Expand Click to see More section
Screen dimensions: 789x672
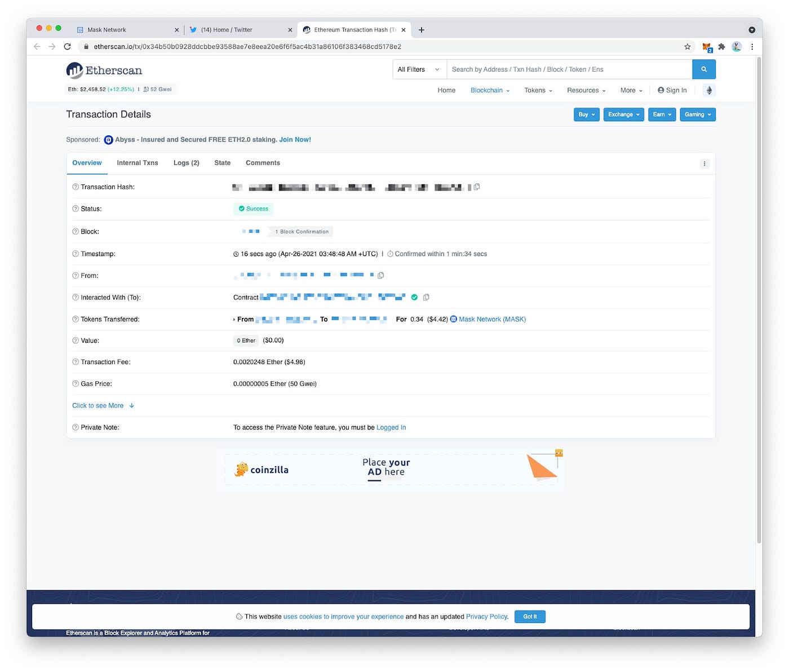(x=103, y=405)
